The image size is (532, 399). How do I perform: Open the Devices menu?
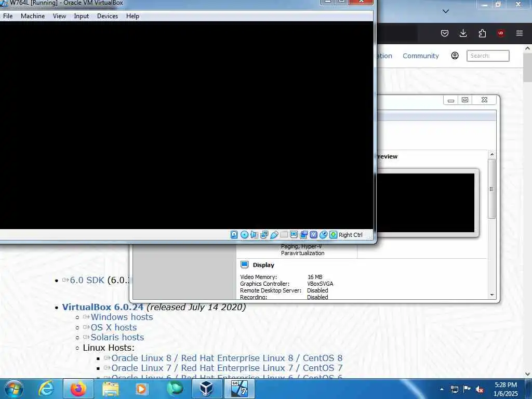[x=108, y=16]
